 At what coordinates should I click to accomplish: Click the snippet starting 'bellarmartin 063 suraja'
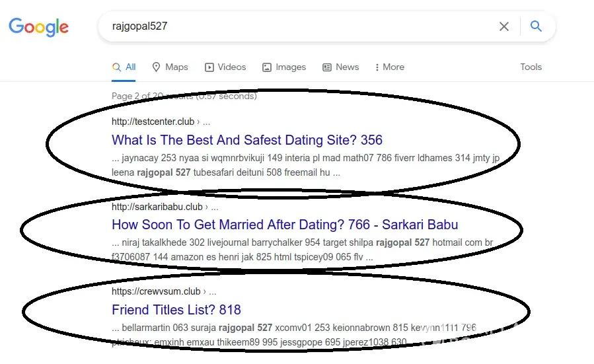(294, 335)
